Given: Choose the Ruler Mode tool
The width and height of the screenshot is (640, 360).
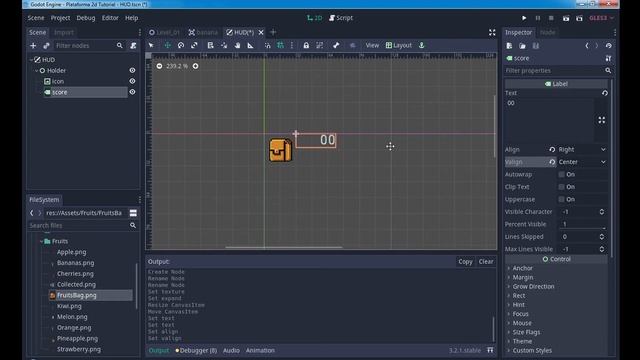Looking at the screenshot, I should pos(251,45).
